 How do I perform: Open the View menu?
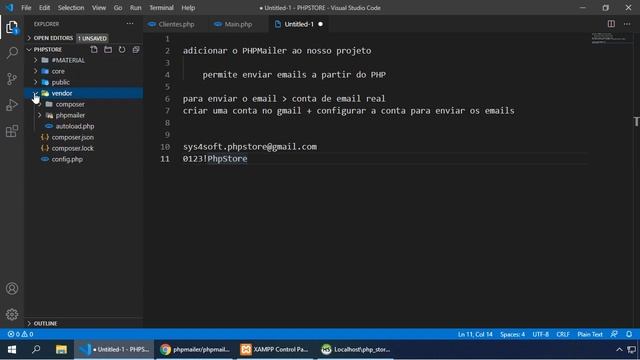coord(98,8)
